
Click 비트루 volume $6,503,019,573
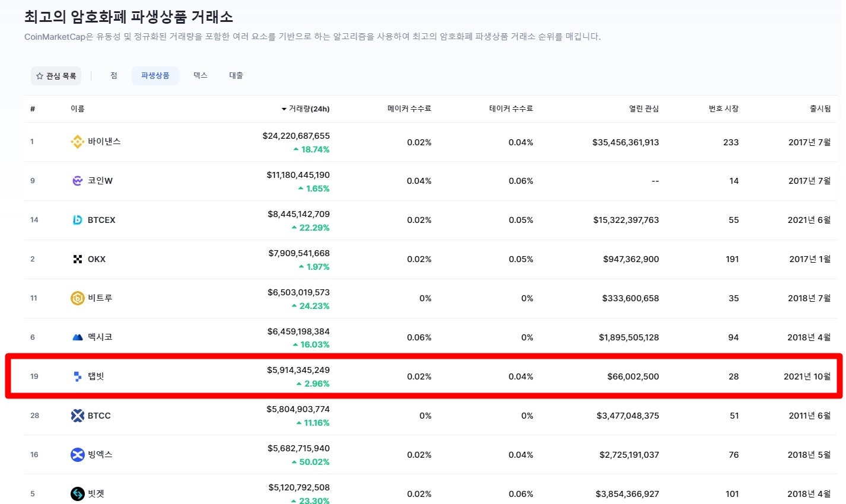[298, 292]
